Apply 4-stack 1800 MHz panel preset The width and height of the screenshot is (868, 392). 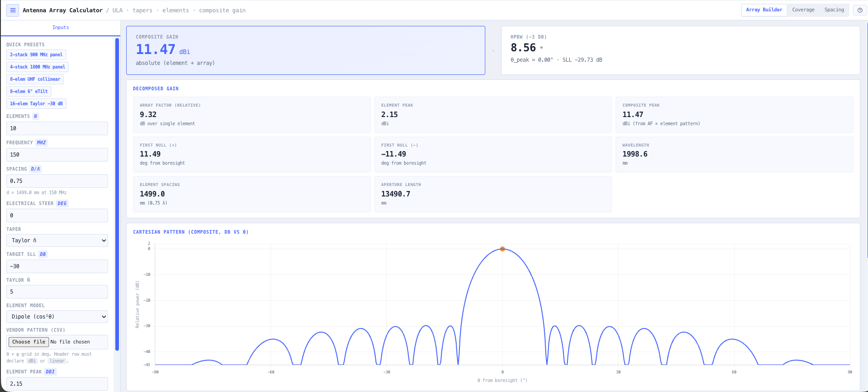click(37, 67)
